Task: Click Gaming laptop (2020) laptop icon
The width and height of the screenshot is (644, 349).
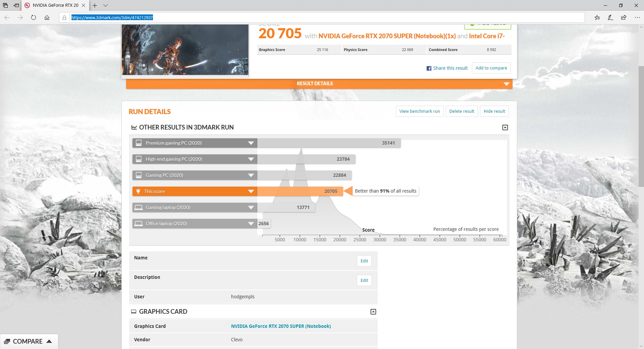Action: (139, 207)
